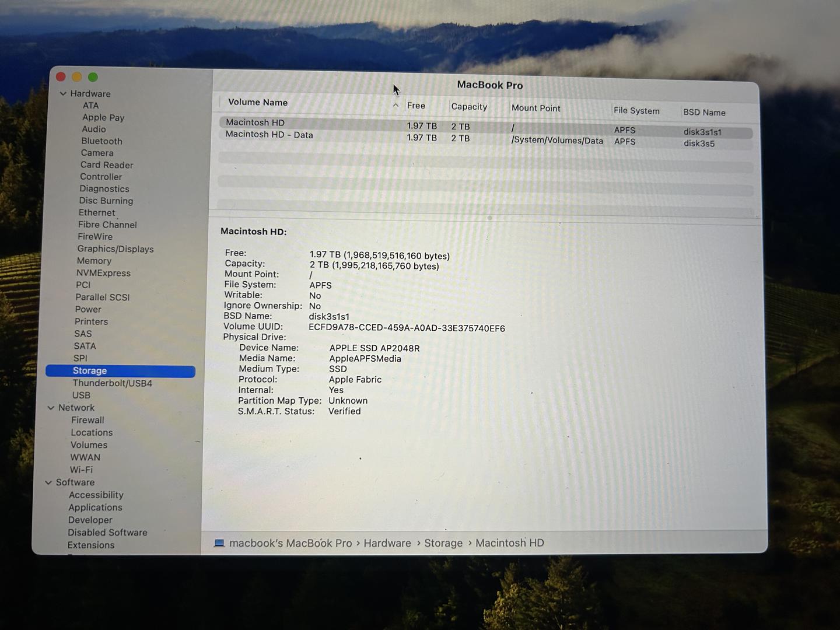Select Thunderbolt/USB4 in the sidebar
The height and width of the screenshot is (630, 840).
click(112, 383)
